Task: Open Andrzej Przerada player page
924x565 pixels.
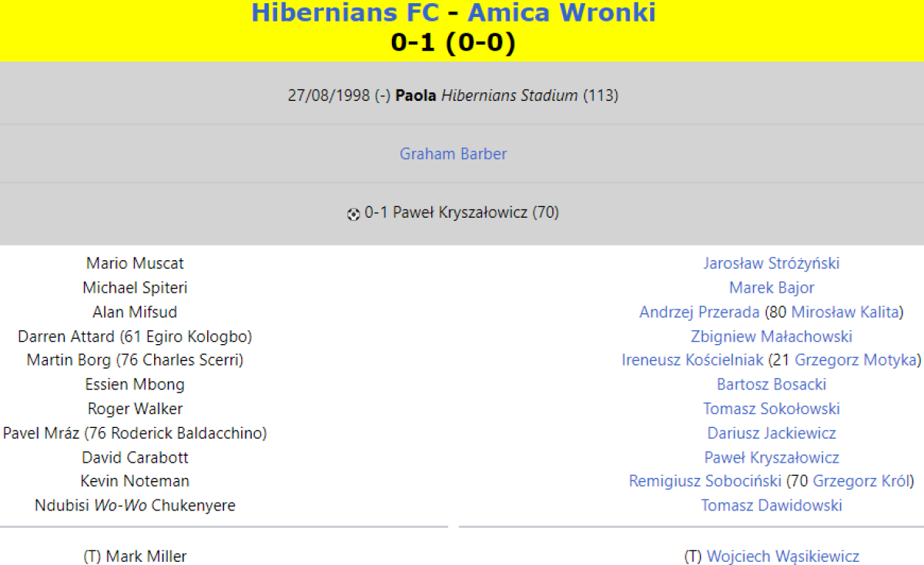Action: pos(699,313)
